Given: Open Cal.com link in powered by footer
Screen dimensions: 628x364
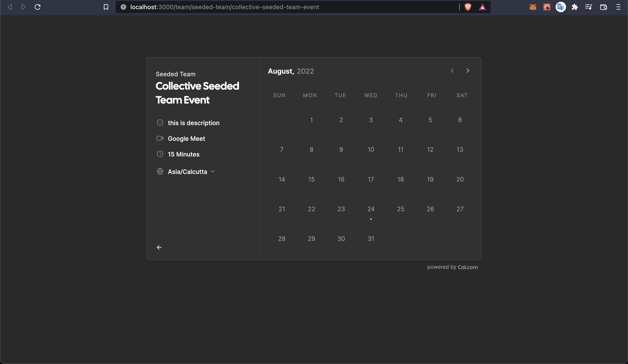Looking at the screenshot, I should pyautogui.click(x=468, y=267).
